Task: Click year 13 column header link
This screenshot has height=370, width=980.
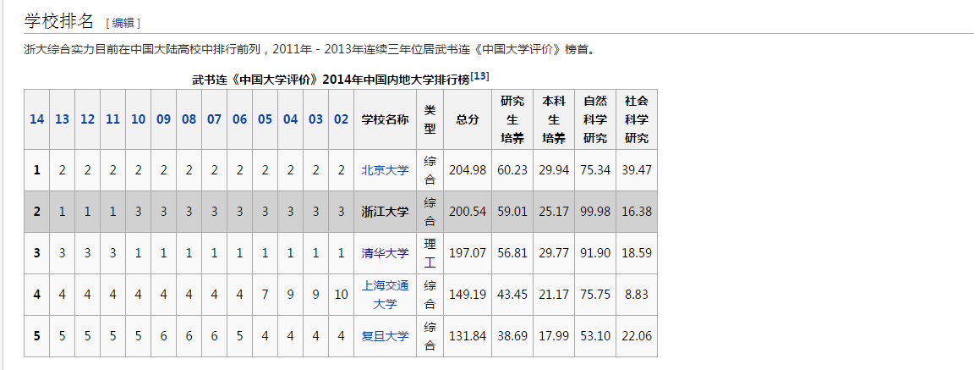Action: click(x=62, y=119)
